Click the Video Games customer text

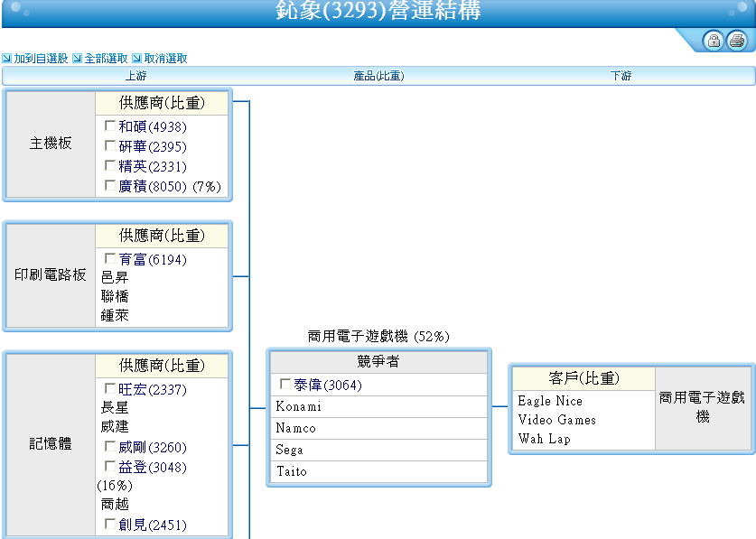pos(557,420)
